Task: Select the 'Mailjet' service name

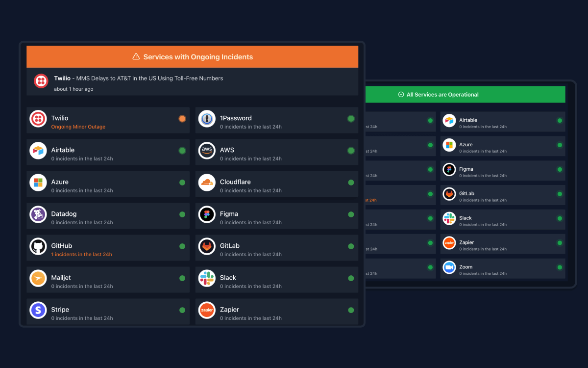Action: coord(61,278)
